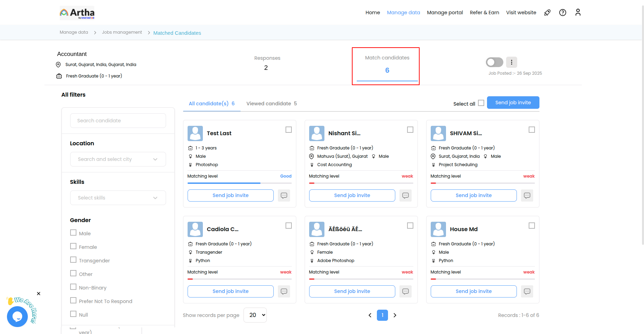Open chat icon on Test Last card
Image resolution: width=644 pixels, height=334 pixels.
coord(284,195)
